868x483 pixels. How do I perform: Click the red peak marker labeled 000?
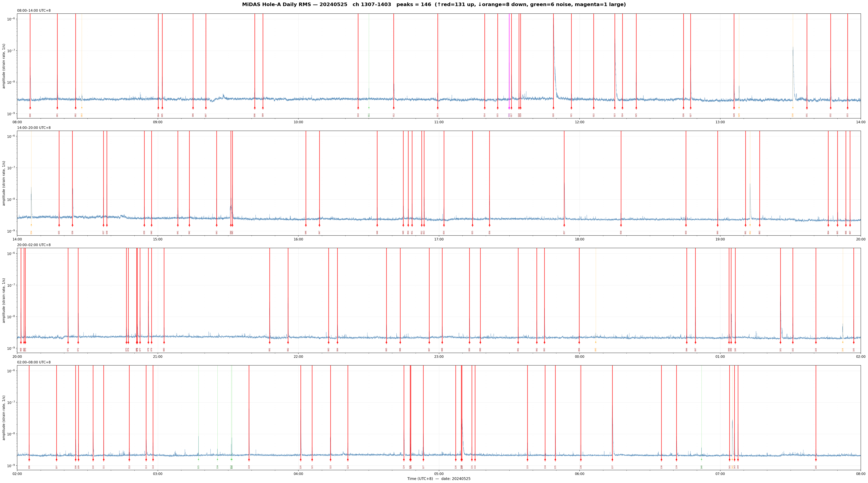30,108
